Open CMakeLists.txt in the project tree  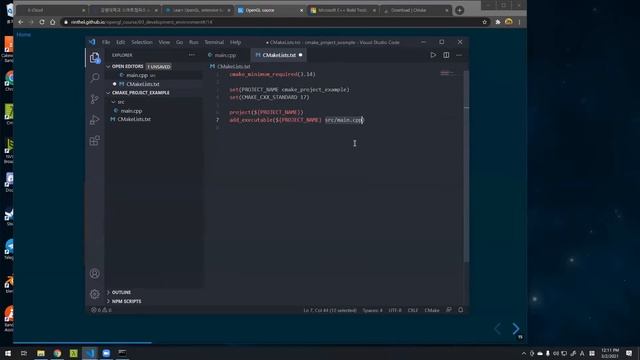point(134,119)
